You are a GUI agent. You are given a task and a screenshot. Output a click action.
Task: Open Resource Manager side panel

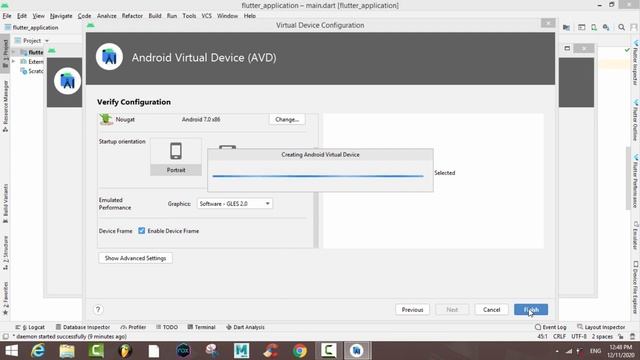pos(5,106)
